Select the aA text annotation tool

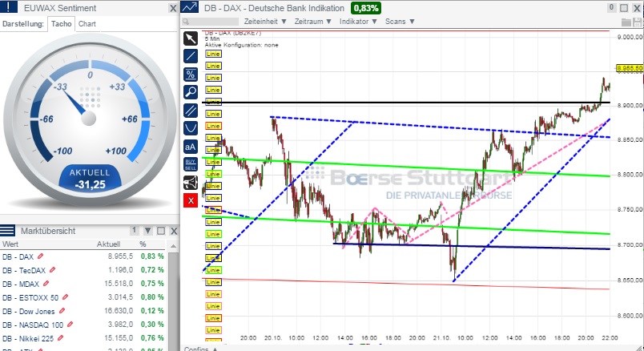(x=191, y=147)
